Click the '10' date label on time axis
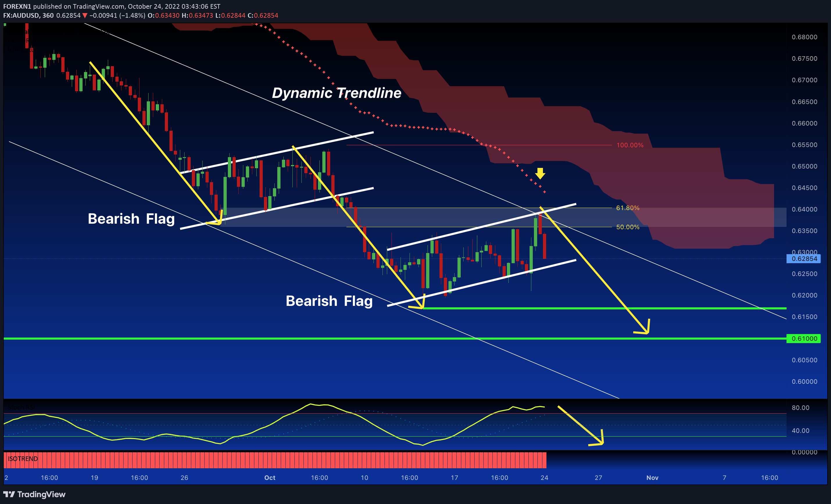Viewport: 831px width, 504px height. 364,478
